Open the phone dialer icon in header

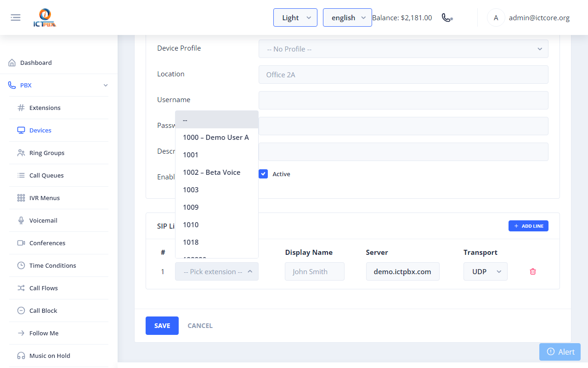point(447,17)
